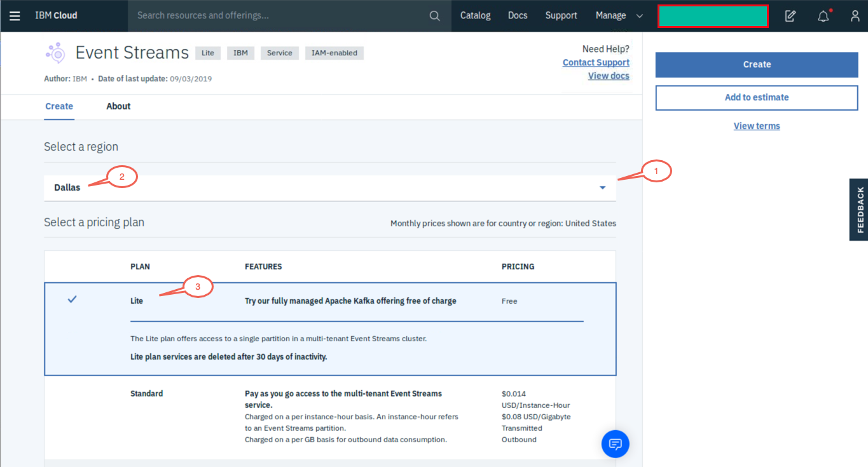Image resolution: width=868 pixels, height=467 pixels.
Task: Click 'Need Help?' text
Action: coord(605,49)
